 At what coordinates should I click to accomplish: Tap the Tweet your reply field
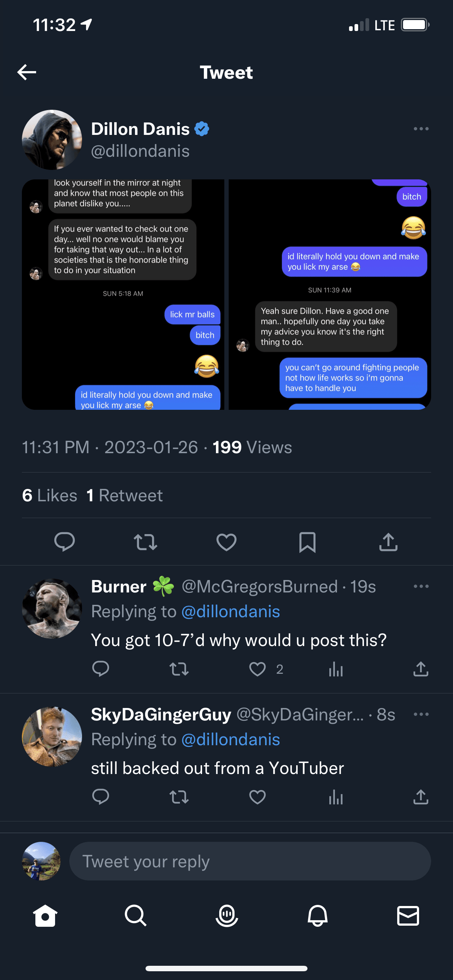pyautogui.click(x=250, y=861)
